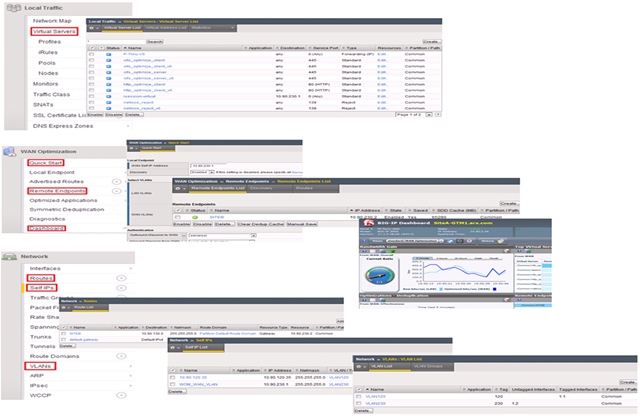Tick checkbox for VLAN230 row
640x416 pixels.
tap(358, 404)
